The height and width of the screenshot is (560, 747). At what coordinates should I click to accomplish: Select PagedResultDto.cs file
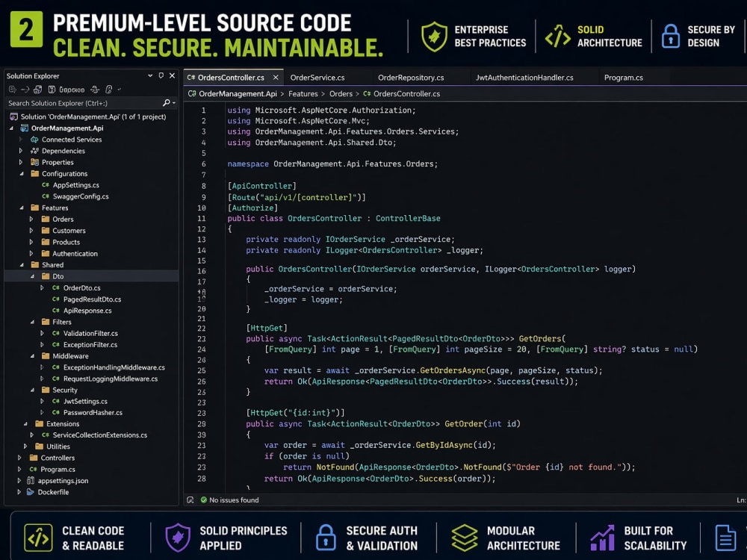click(91, 299)
